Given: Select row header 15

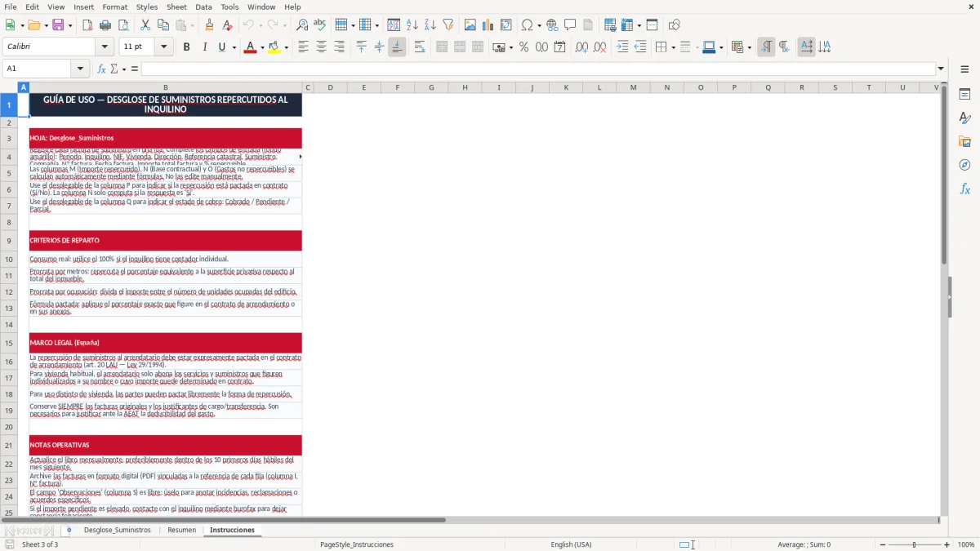Looking at the screenshot, I should coord(9,343).
